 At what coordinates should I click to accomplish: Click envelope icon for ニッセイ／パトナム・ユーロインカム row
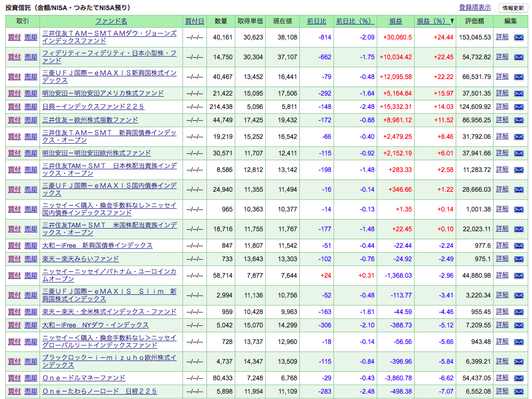tap(519, 276)
